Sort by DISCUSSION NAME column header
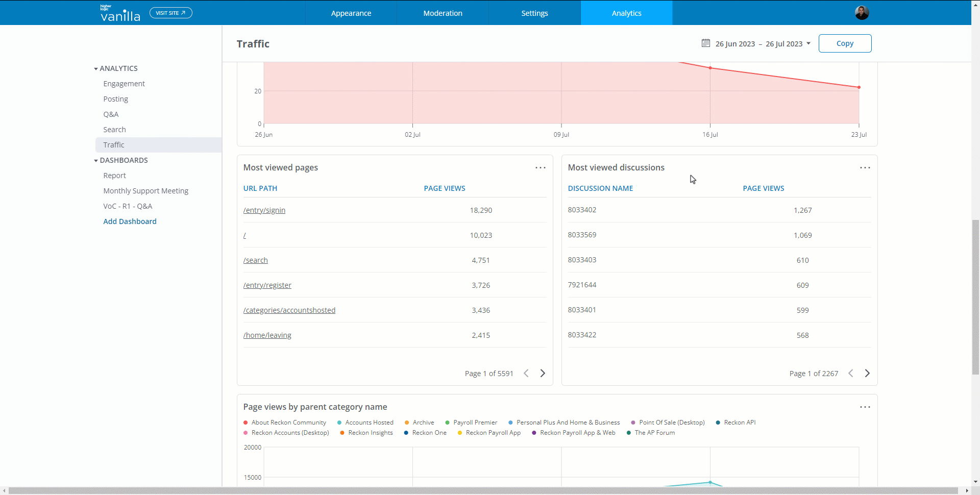980x495 pixels. tap(601, 188)
